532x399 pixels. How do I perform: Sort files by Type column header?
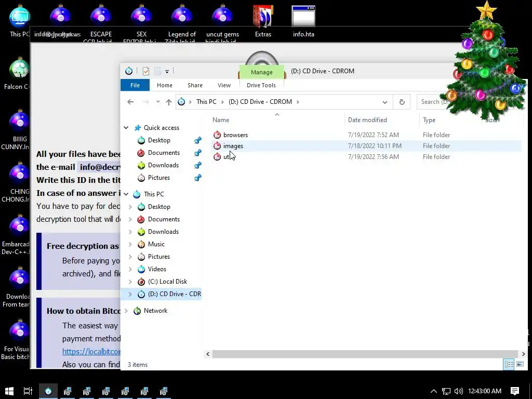tap(429, 120)
